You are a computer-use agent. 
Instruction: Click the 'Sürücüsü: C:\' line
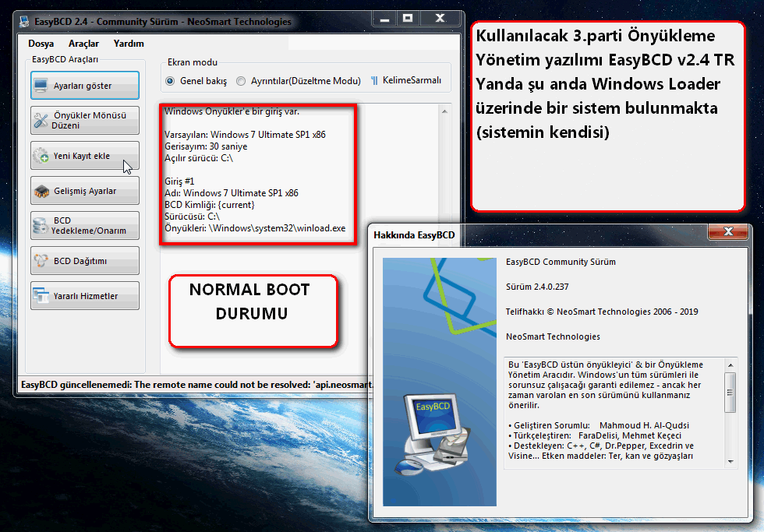pos(192,217)
